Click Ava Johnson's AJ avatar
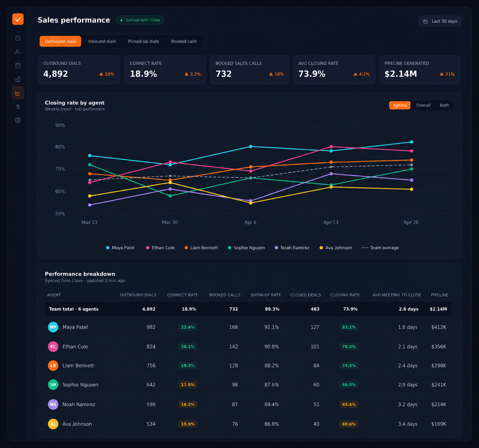Viewport: 479px width, 448px height. point(53,424)
